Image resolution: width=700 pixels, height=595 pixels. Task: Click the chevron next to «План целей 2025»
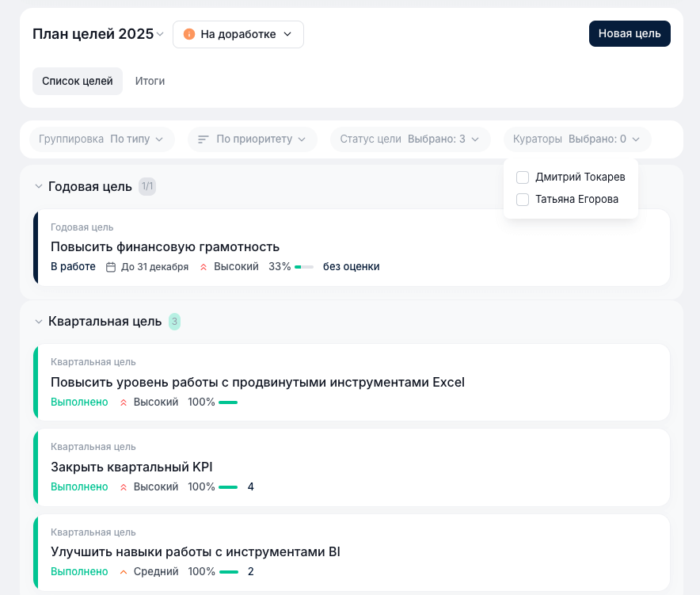coord(162,34)
